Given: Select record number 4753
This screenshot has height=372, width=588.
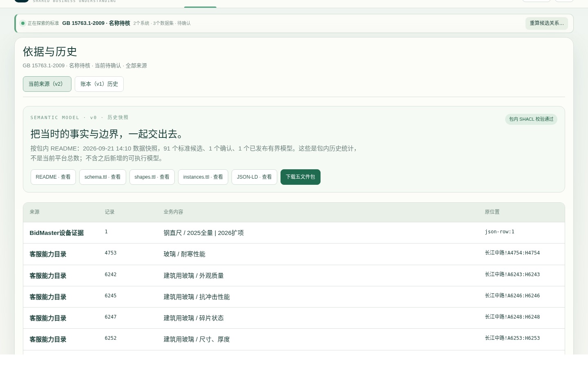Looking at the screenshot, I should coord(111,253).
